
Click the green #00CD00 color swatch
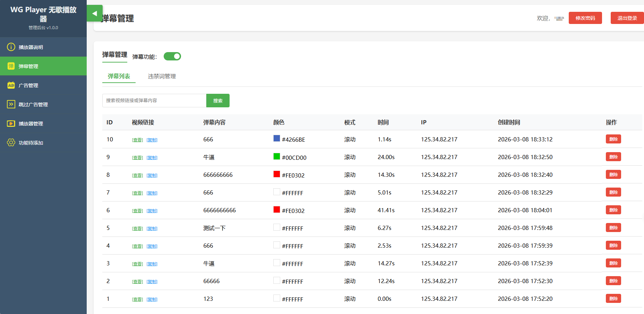[277, 156]
